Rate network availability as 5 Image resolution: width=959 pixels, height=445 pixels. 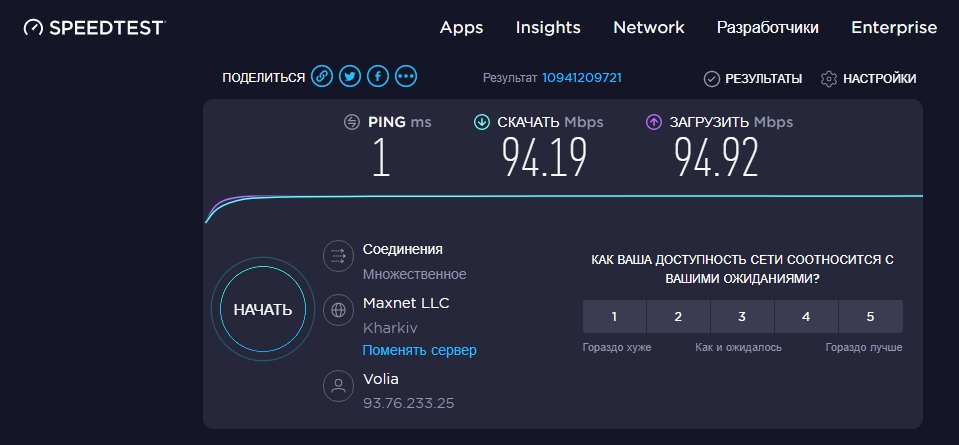(870, 317)
